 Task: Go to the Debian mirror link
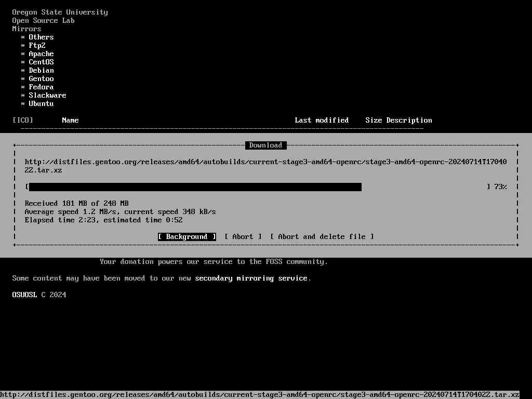[41, 70]
